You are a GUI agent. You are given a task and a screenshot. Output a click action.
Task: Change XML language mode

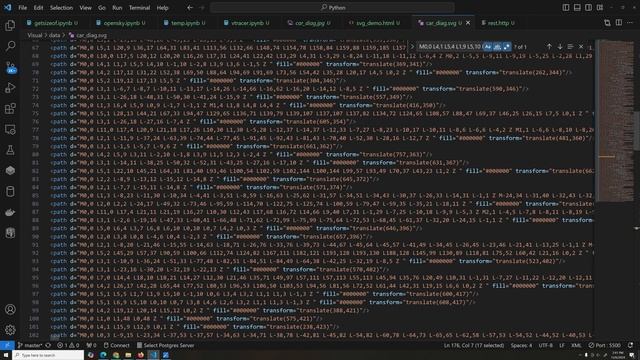pyautogui.click(x=576, y=345)
